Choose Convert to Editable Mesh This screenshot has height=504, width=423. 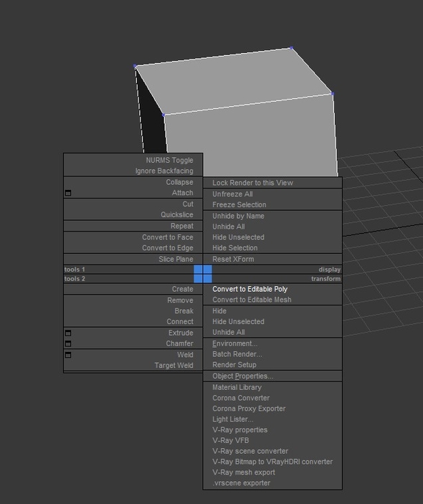(252, 300)
